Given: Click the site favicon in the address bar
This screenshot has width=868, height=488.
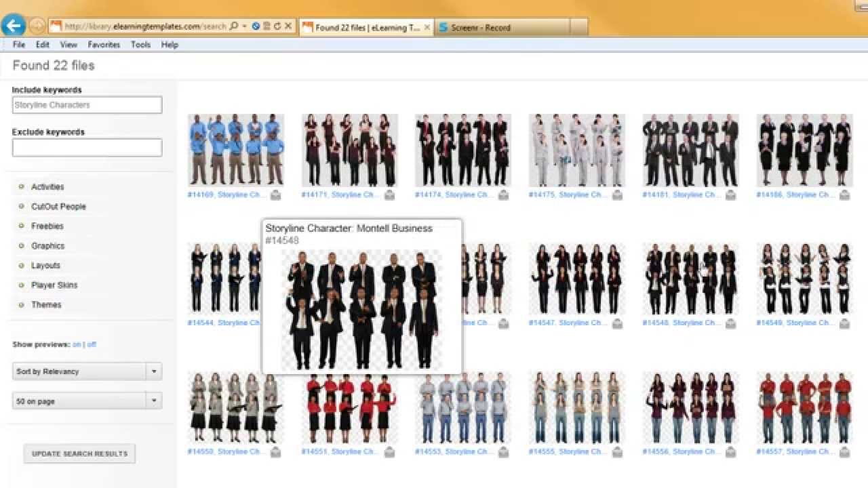Looking at the screenshot, I should 56,26.
